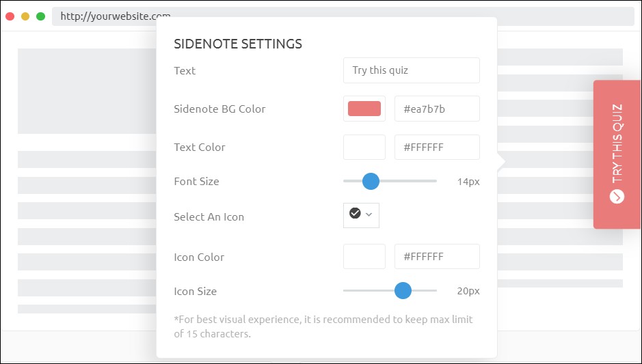Open the Icon Color white swatch
The image size is (642, 364).
364,257
